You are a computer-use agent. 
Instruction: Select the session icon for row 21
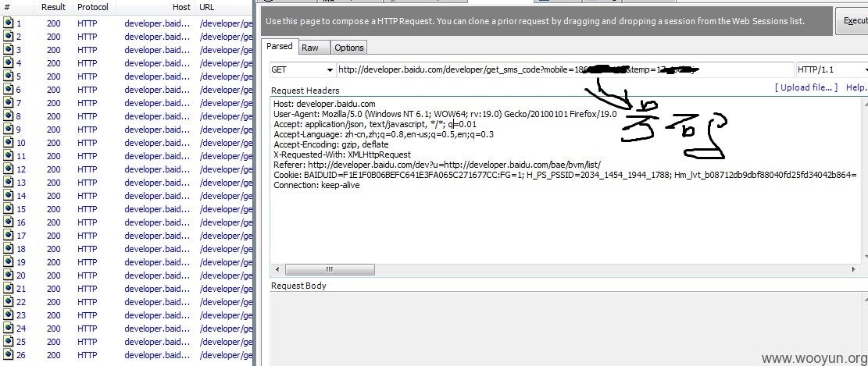coord(9,289)
